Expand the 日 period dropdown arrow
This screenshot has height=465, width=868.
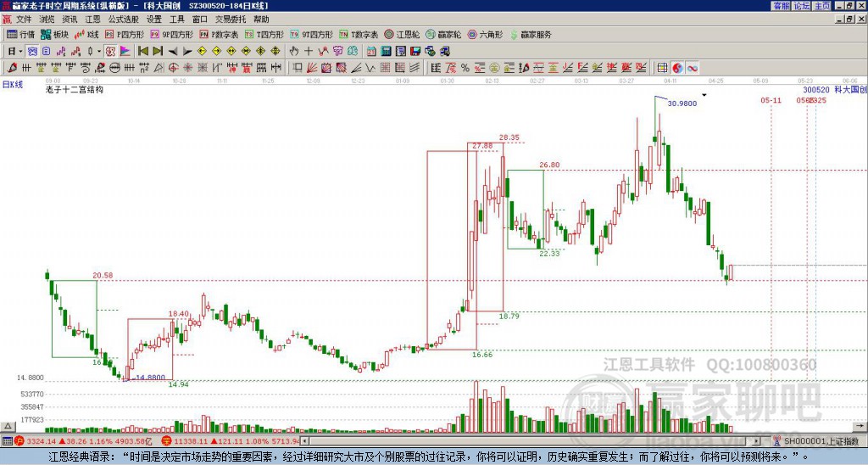click(x=20, y=52)
